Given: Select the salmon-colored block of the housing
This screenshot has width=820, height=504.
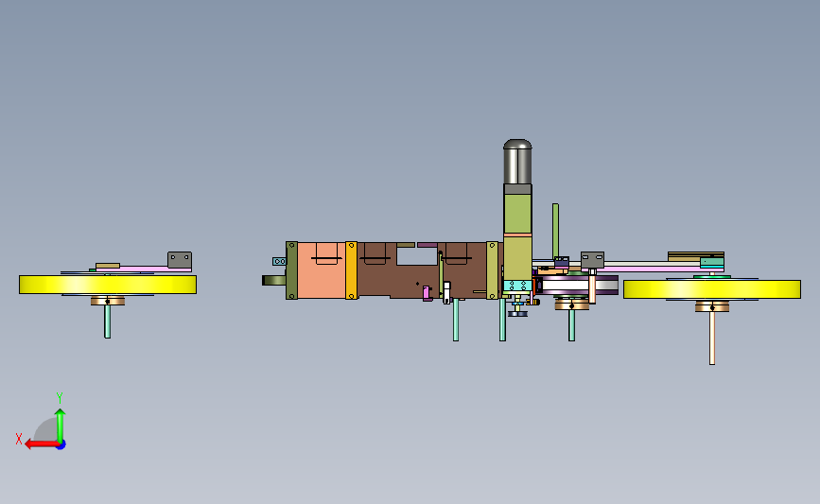Looking at the screenshot, I should click(322, 270).
